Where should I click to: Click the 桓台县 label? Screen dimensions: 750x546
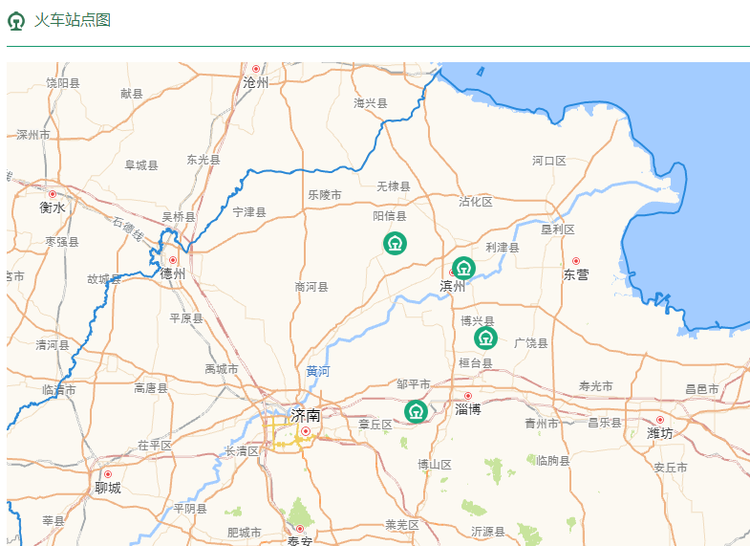tap(475, 363)
